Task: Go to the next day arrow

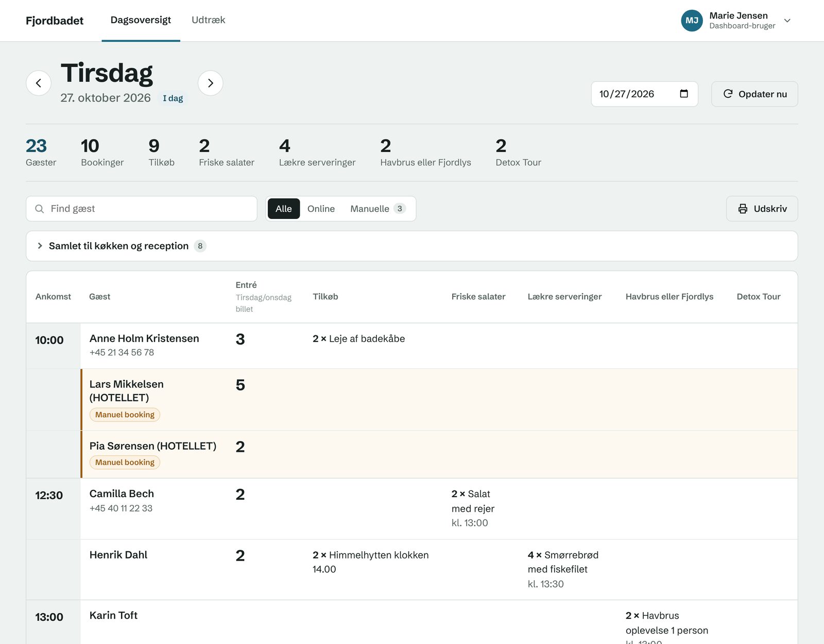Action: coord(211,83)
